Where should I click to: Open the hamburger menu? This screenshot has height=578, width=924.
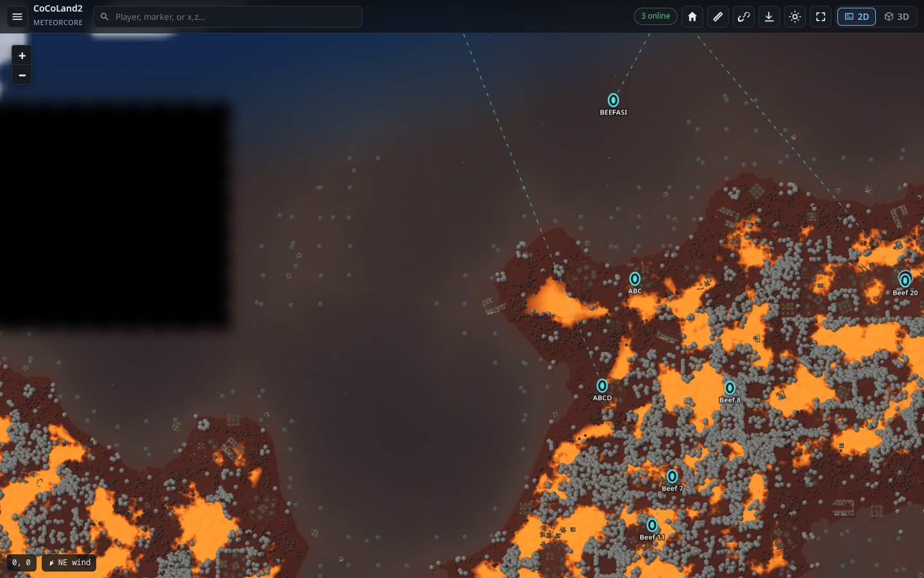(x=17, y=17)
